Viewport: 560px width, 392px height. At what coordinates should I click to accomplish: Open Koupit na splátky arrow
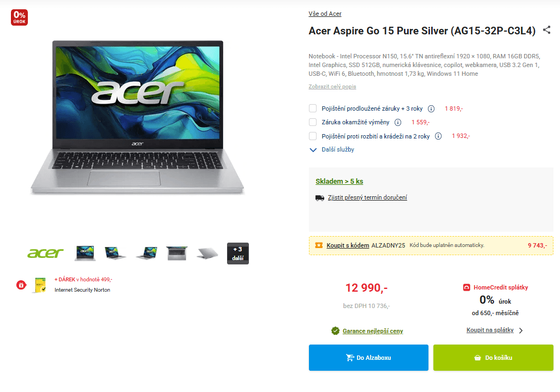(x=521, y=330)
